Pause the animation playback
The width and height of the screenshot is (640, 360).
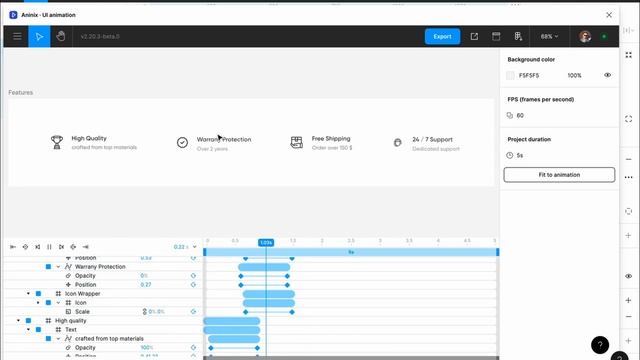pos(49,247)
